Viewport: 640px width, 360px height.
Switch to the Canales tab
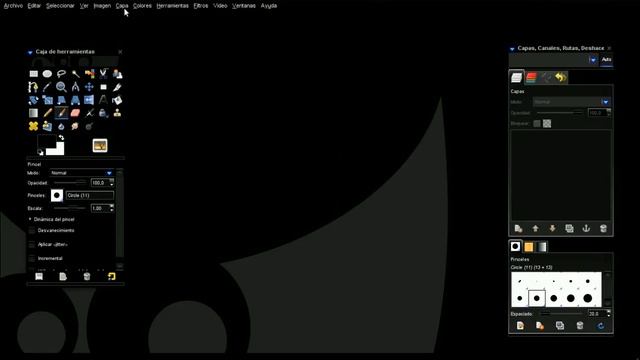pos(531,77)
